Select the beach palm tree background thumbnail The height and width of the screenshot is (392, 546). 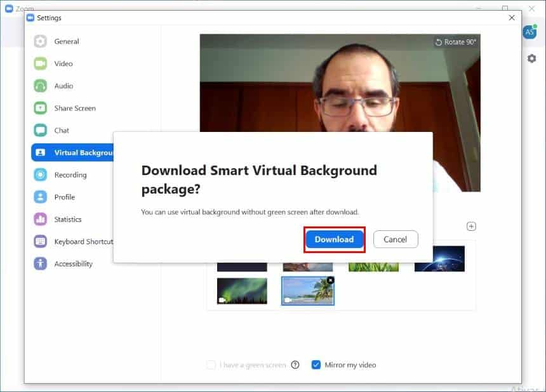[308, 291]
